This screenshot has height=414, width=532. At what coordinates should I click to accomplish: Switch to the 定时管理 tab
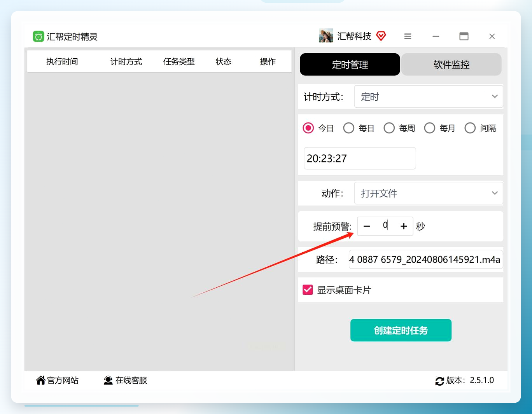350,65
